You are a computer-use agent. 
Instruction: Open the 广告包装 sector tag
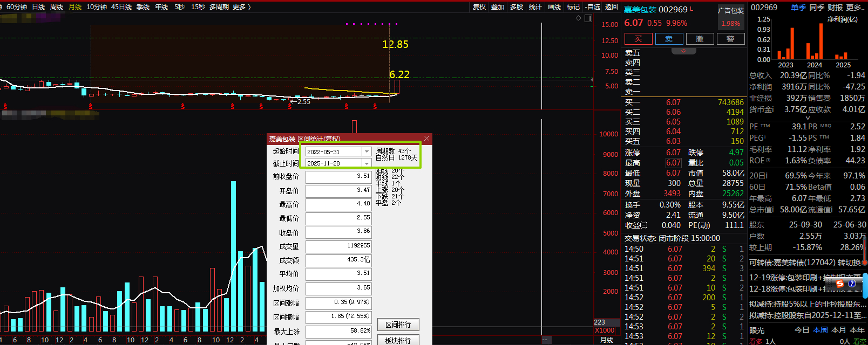tap(731, 10)
